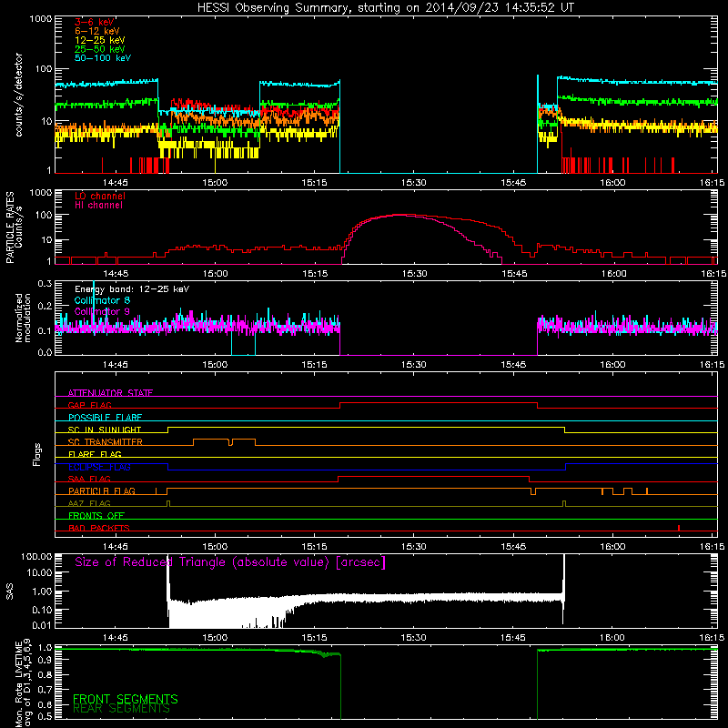
Task: Click the particle rates peak near 15:28
Action: [399, 215]
